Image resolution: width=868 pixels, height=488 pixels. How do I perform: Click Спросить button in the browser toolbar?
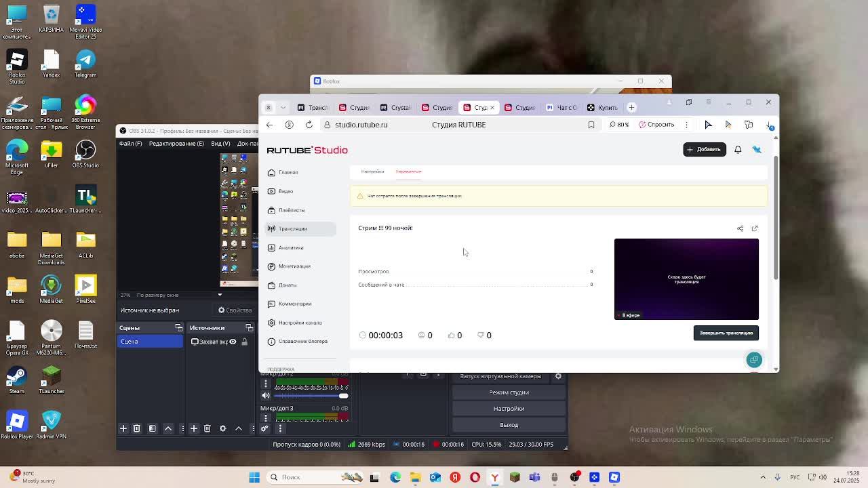(x=656, y=125)
